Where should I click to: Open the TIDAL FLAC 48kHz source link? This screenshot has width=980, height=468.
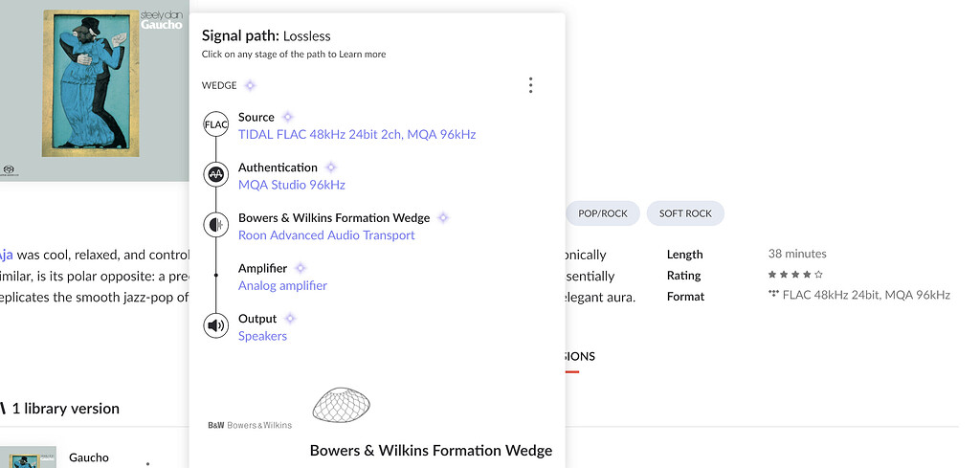[356, 135]
